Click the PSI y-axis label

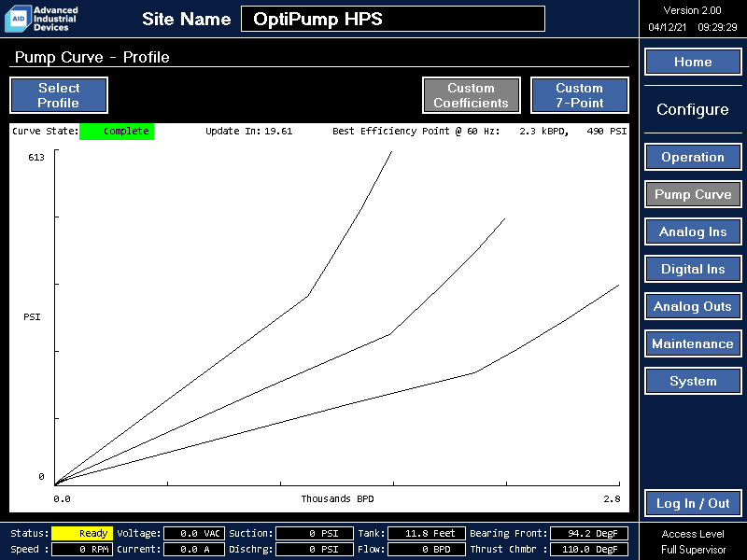(32, 317)
